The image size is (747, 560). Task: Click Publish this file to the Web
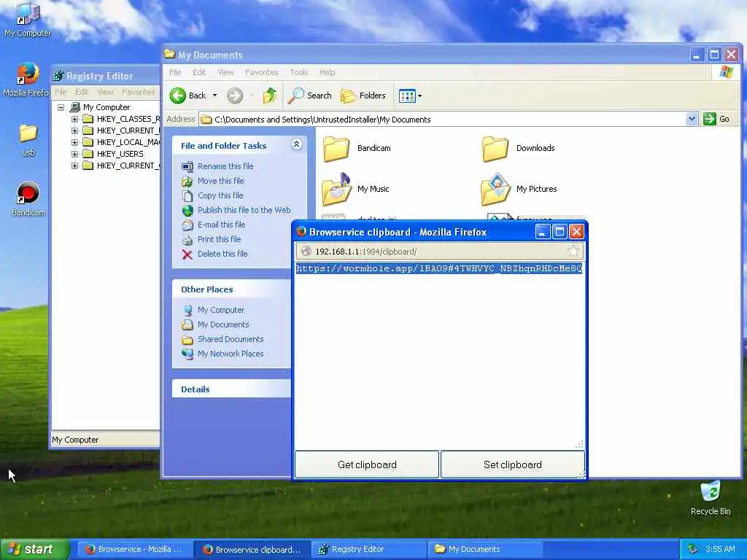244,210
